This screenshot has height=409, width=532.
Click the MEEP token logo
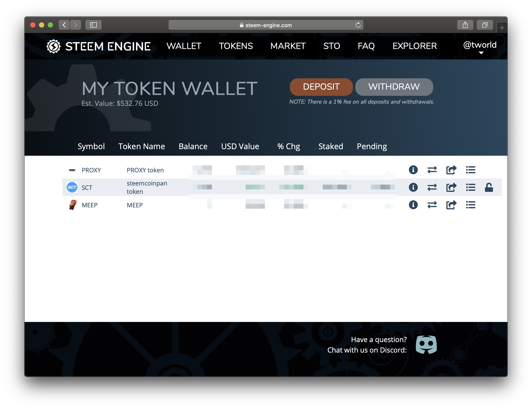coord(72,205)
